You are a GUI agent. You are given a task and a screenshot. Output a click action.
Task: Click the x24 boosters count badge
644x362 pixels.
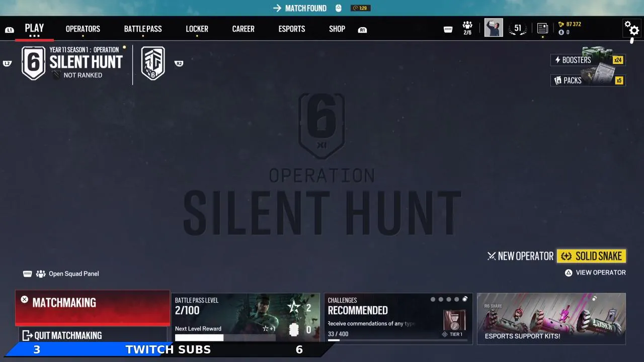click(x=618, y=60)
